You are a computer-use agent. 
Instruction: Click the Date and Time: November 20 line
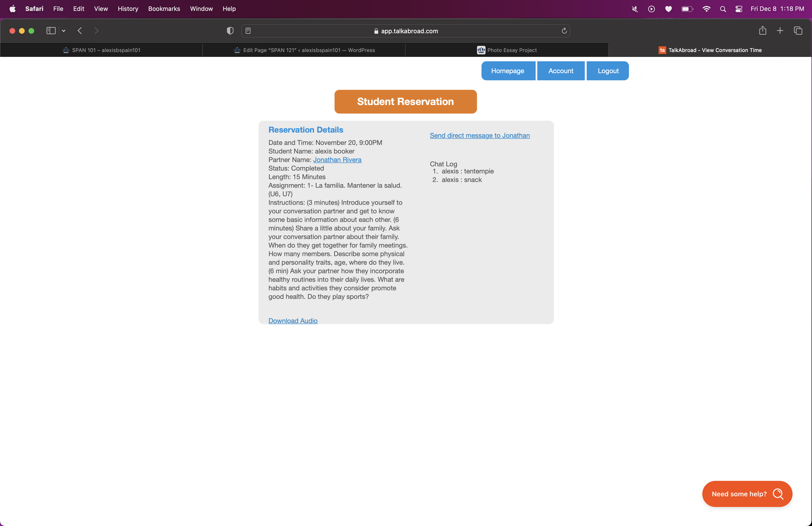tap(325, 143)
